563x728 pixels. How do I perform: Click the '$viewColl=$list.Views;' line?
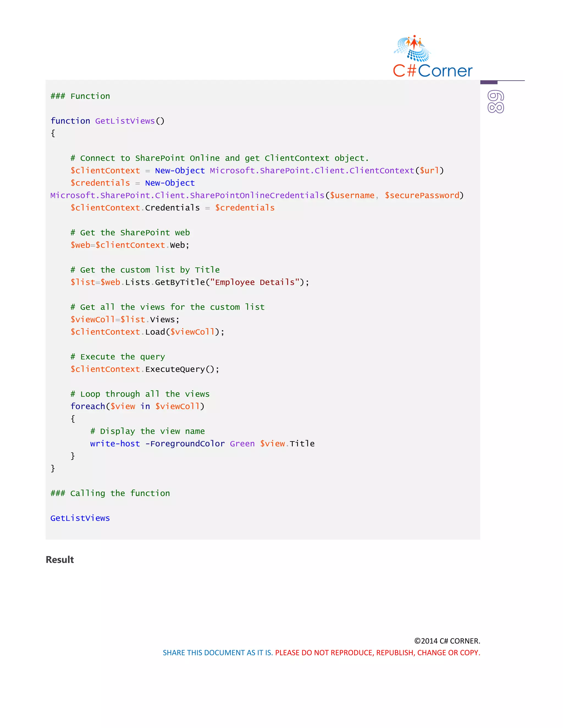tap(125, 320)
